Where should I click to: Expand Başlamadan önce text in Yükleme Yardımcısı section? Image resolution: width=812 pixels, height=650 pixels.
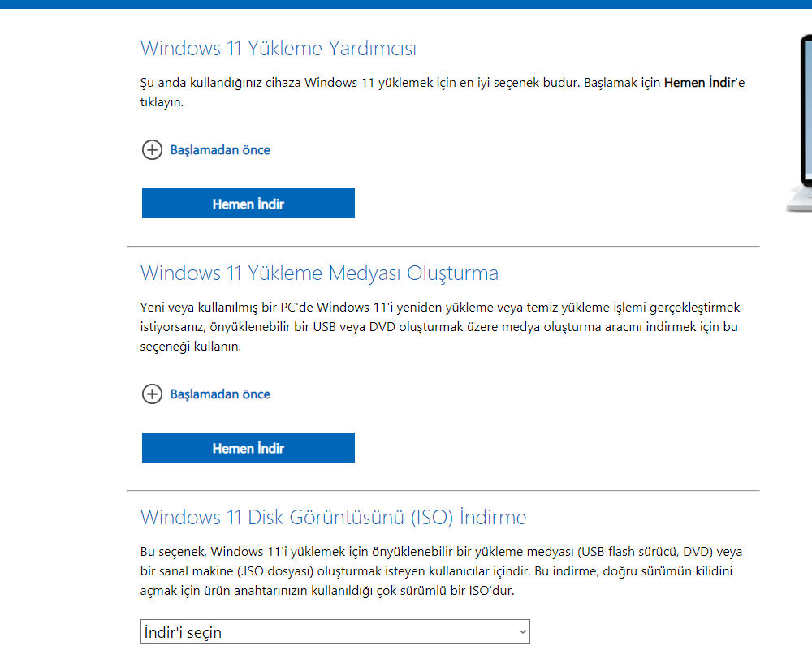[x=220, y=150]
